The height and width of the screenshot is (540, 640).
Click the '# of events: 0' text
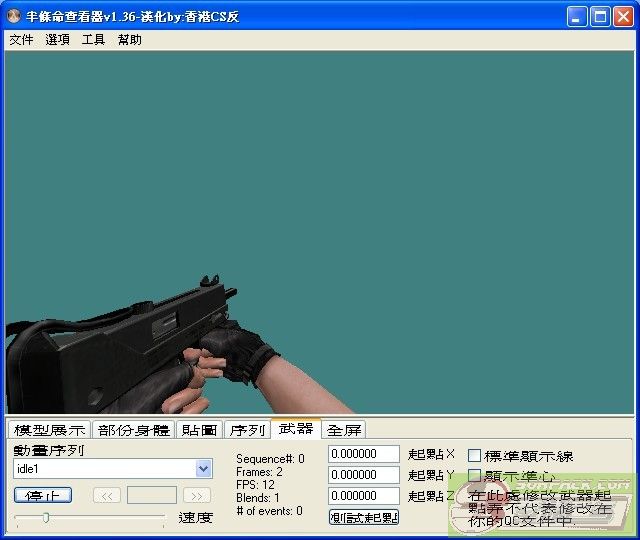[269, 511]
